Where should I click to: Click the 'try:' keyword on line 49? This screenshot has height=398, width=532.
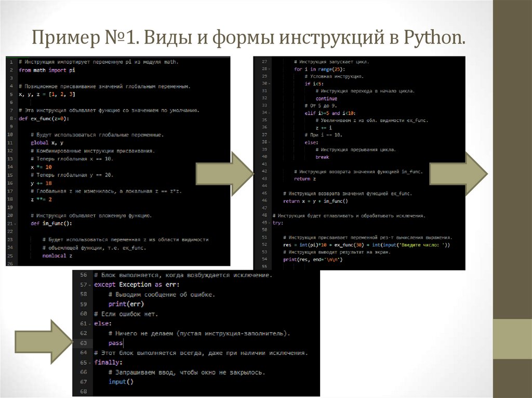click(x=277, y=223)
